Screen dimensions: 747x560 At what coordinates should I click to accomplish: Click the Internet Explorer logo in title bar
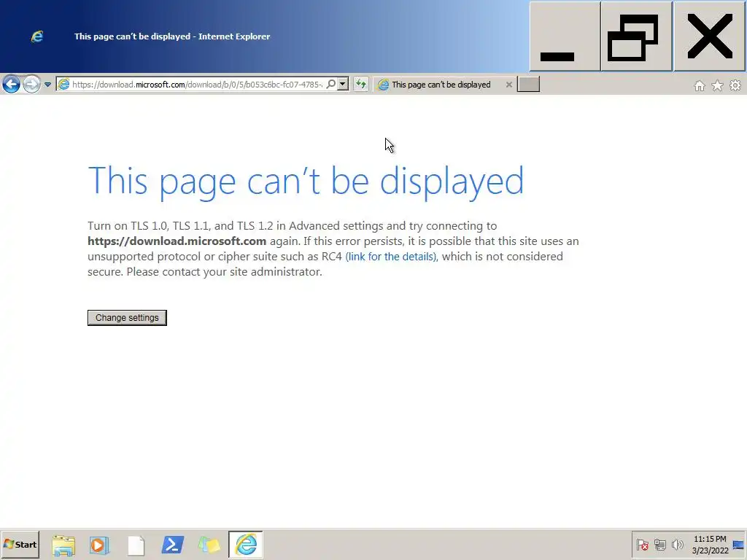pos(37,36)
